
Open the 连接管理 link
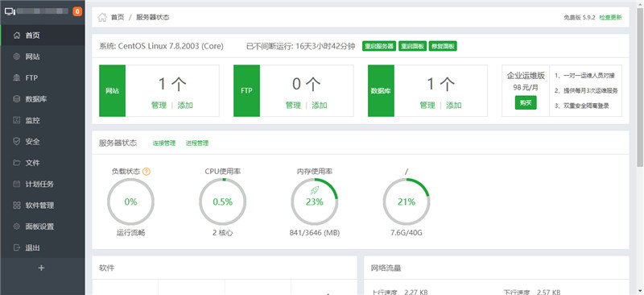(164, 143)
